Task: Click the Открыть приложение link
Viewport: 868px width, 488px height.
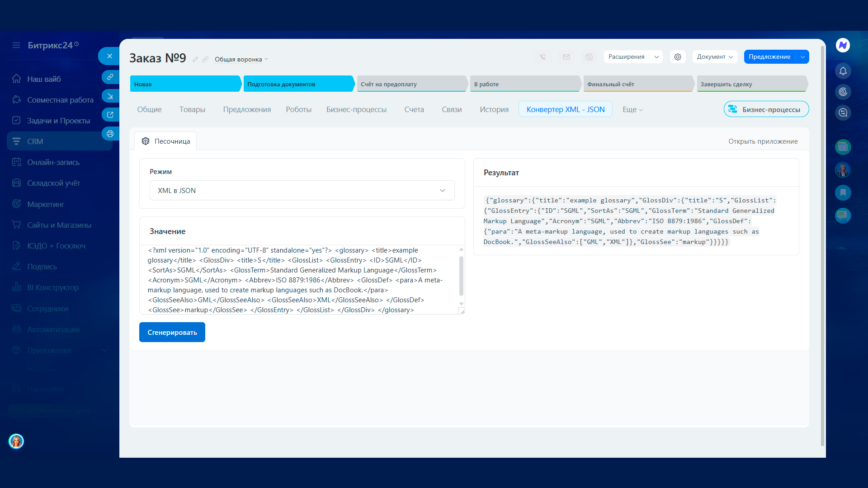Action: 763,141
